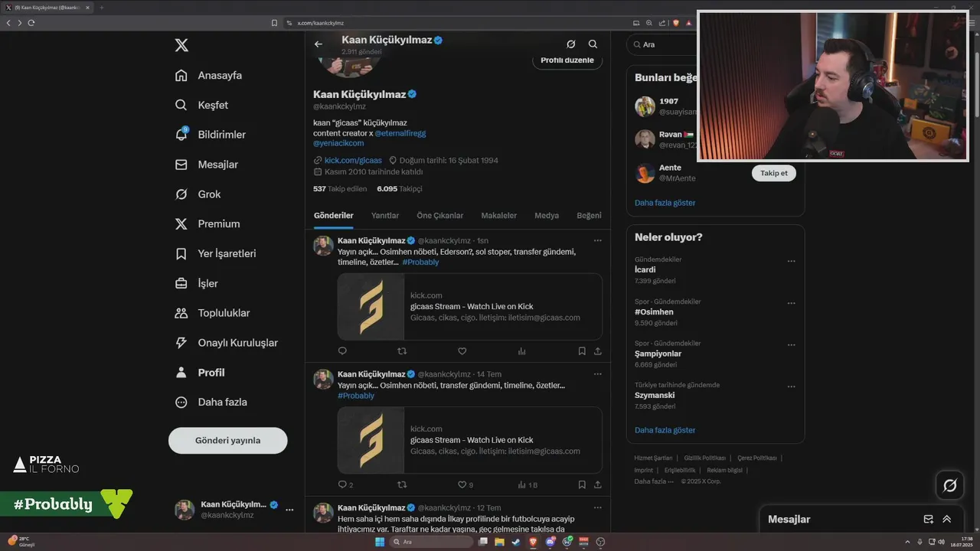Click the taskbar Ara search box
The image size is (980, 551).
431,542
